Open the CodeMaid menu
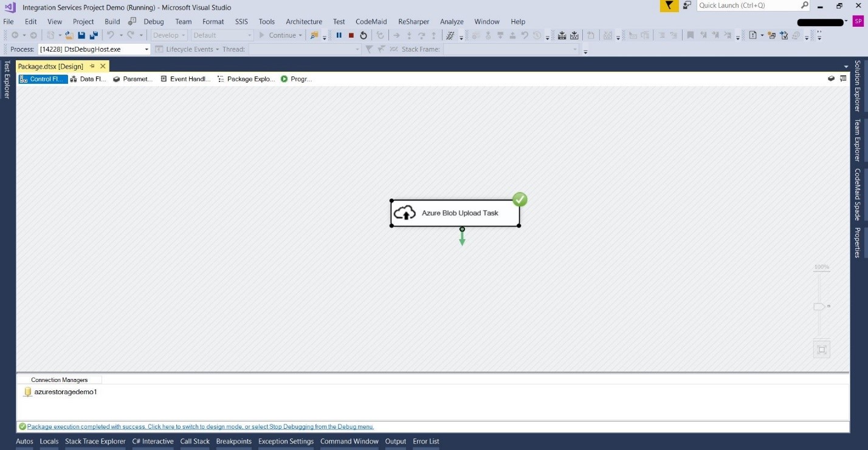868x450 pixels. (x=371, y=21)
